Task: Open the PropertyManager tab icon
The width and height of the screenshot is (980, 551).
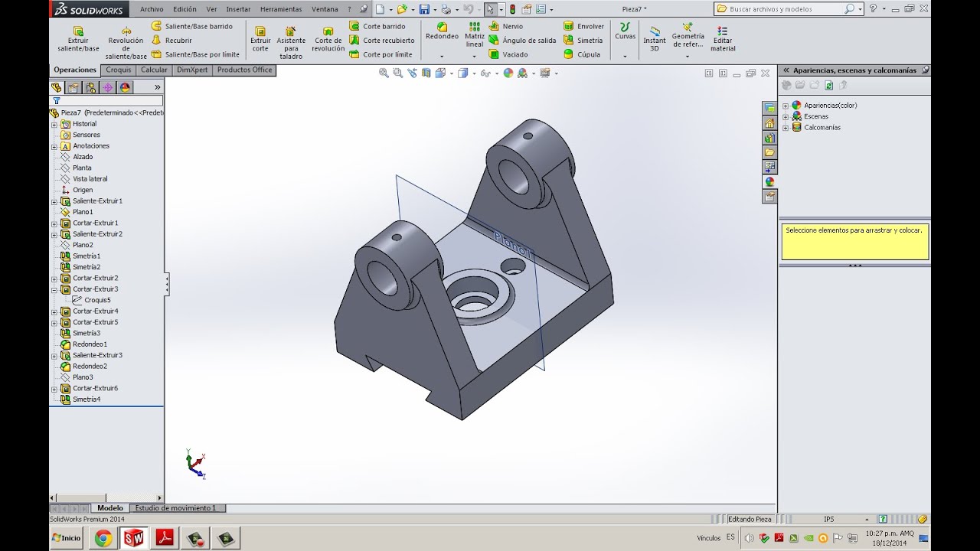Action: [x=73, y=87]
